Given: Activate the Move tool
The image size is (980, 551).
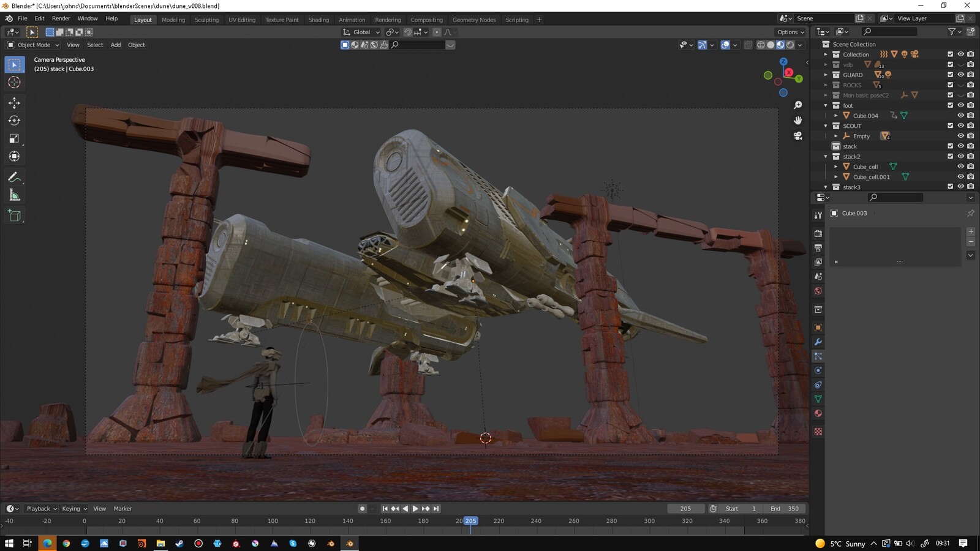Looking at the screenshot, I should (14, 103).
